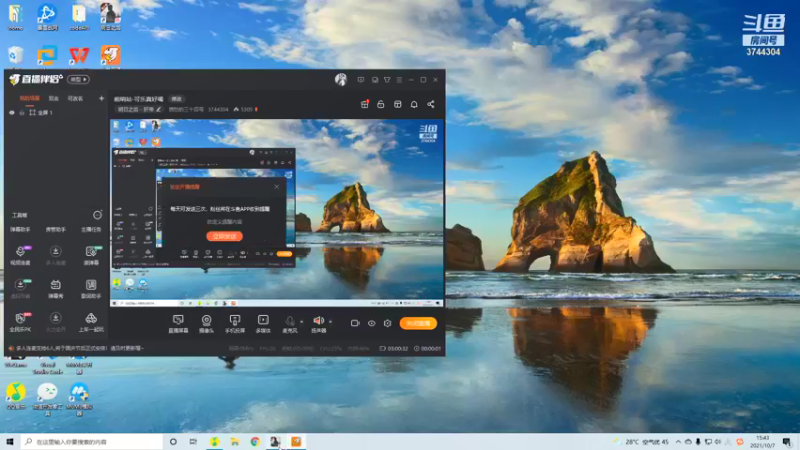Screen dimensions: 800x450
Task: Open multi-person link download tool
Action: click(56, 255)
